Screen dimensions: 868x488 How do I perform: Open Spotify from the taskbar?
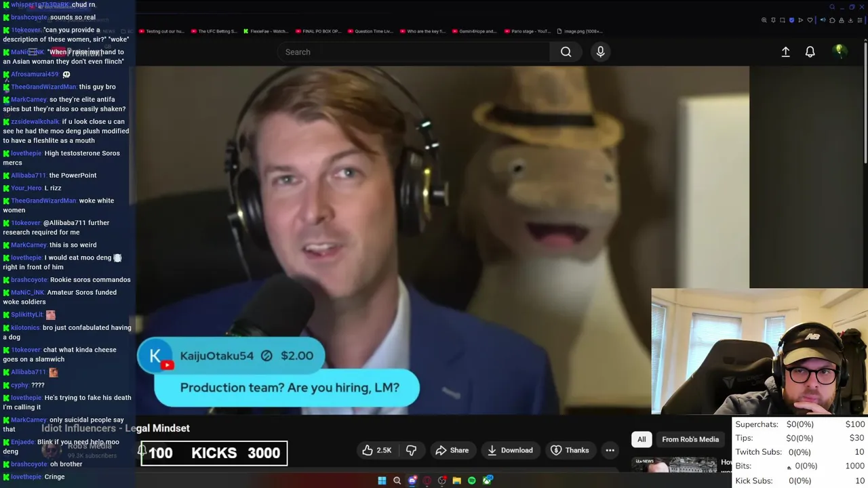click(x=472, y=481)
